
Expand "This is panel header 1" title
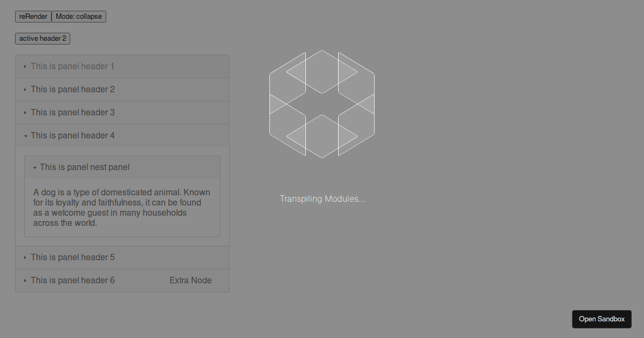click(x=72, y=67)
